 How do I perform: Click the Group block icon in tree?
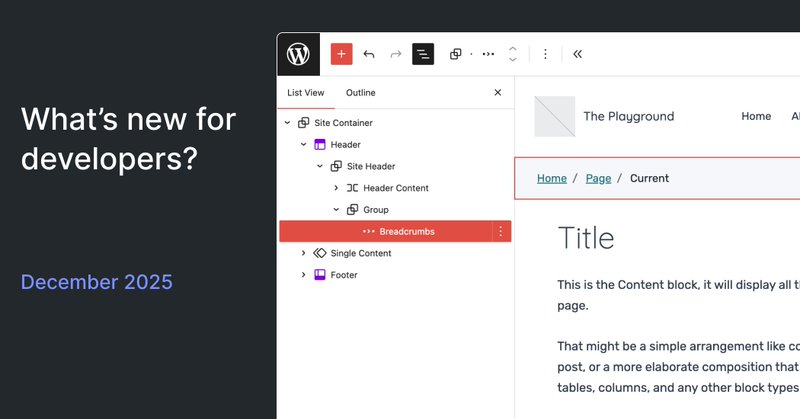(x=353, y=209)
